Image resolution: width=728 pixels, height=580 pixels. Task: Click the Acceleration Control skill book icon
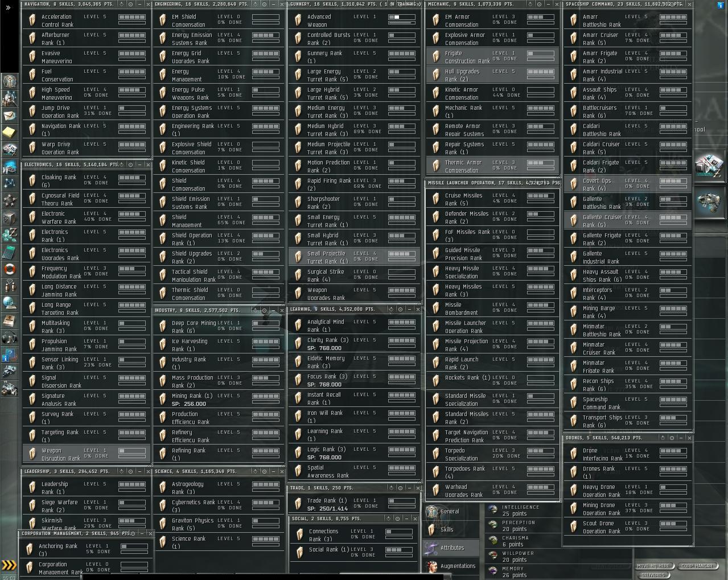pyautogui.click(x=32, y=20)
